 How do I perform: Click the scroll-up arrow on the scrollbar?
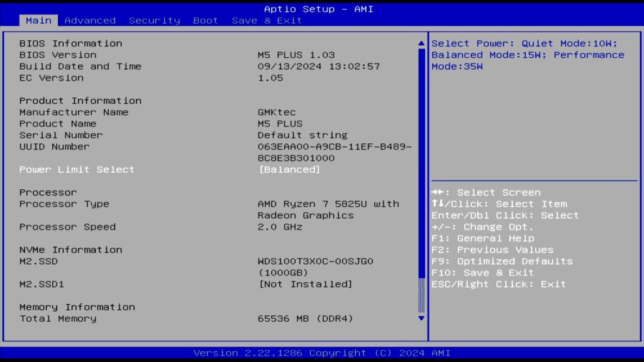(x=421, y=43)
